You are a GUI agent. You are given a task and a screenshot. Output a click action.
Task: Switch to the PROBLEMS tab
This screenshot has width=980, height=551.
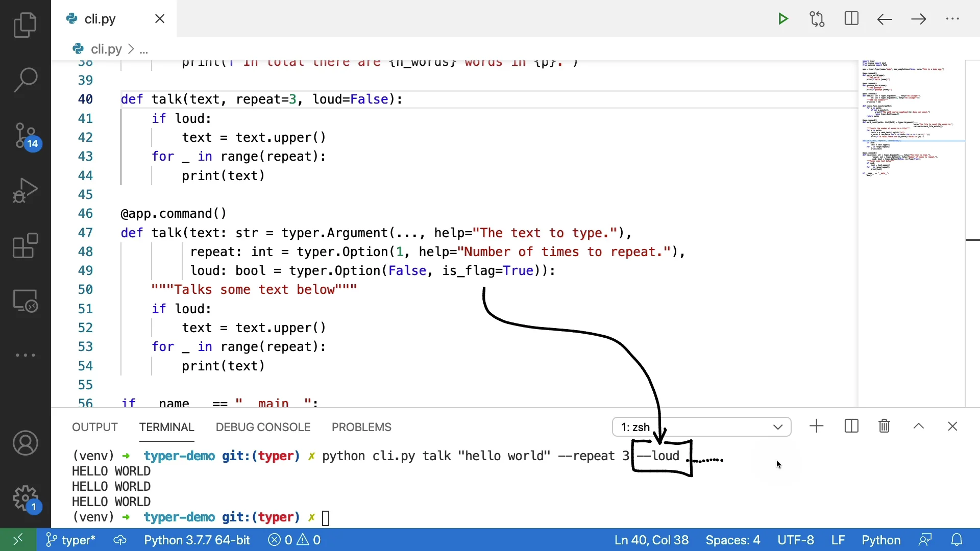[361, 427]
